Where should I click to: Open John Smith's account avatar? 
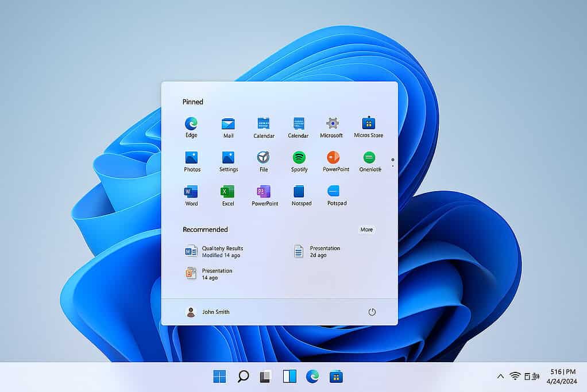coord(191,312)
